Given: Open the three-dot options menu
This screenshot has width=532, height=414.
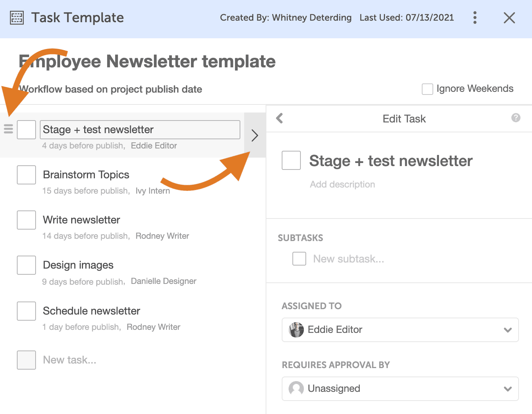Looking at the screenshot, I should 475,18.
